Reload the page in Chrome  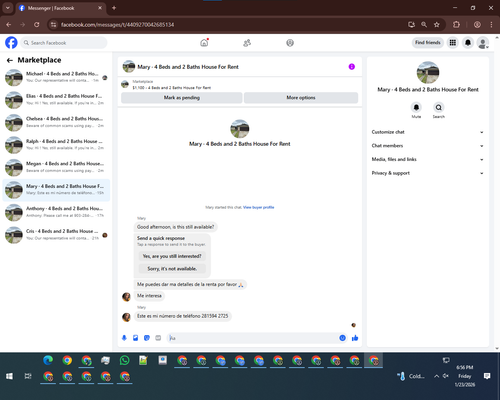[37, 25]
